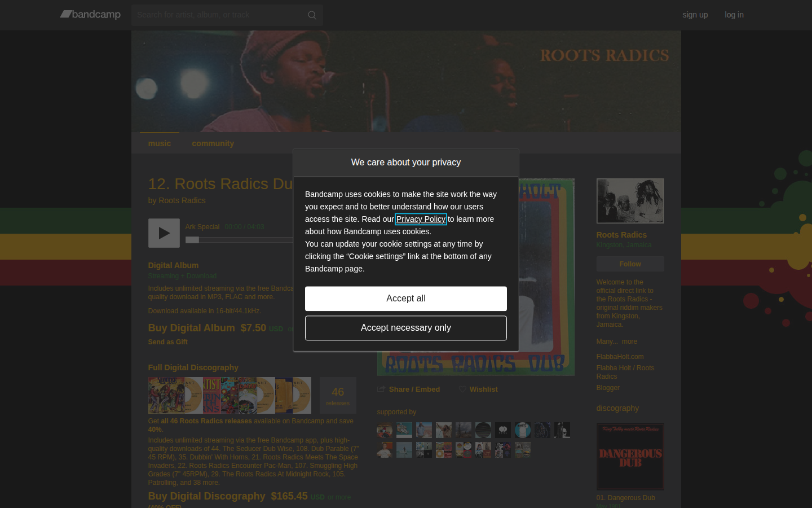812x508 pixels.
Task: Click the second supporter avatar in bottom row
Action: (404, 450)
